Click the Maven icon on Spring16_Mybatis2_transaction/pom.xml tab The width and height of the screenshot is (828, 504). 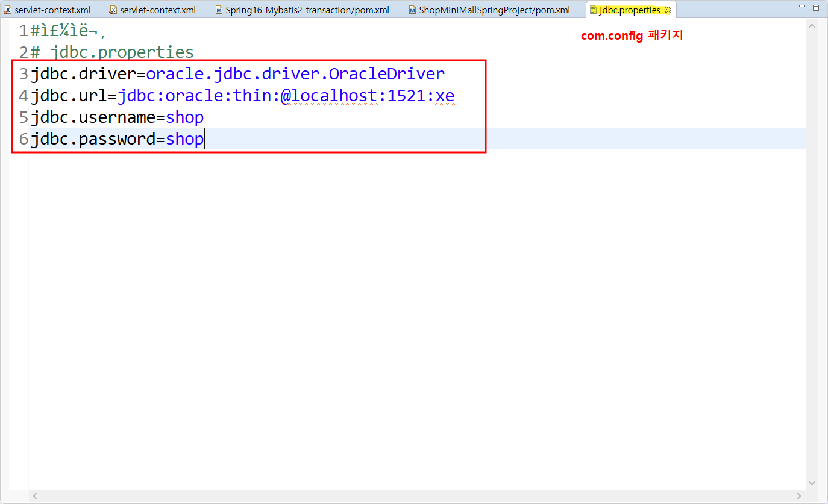pos(219,10)
